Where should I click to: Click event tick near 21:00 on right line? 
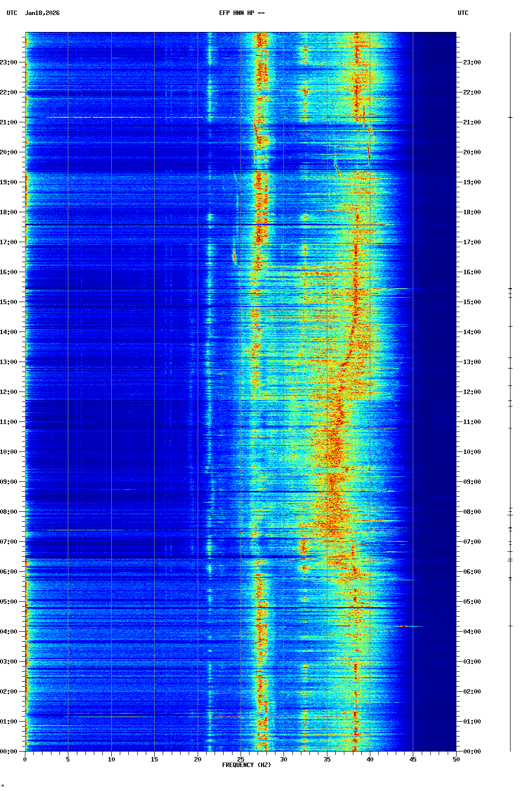(x=510, y=117)
